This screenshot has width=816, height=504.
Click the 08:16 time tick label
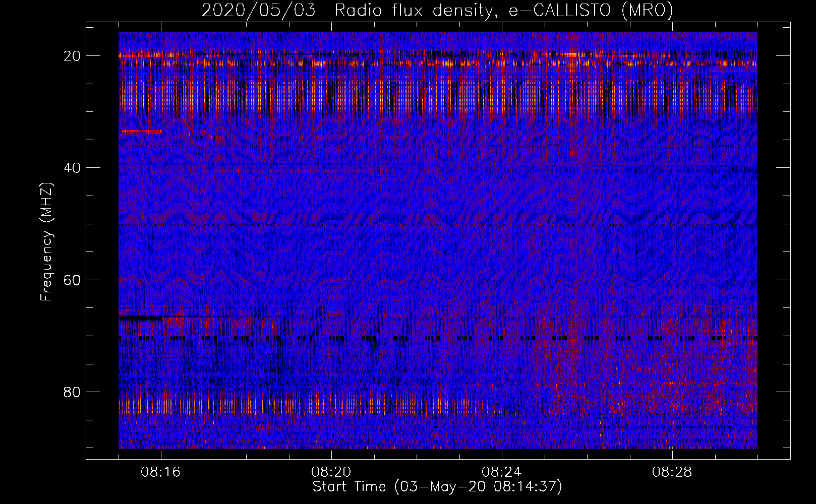coord(161,472)
